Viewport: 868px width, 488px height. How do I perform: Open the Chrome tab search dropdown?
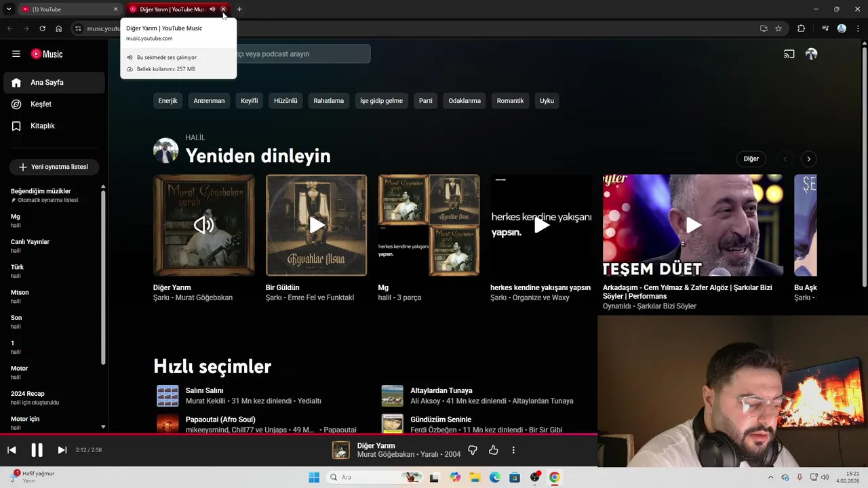[x=9, y=9]
